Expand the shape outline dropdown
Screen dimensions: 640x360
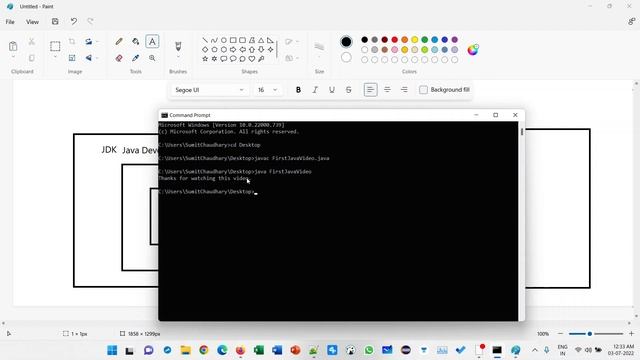tap(298, 41)
